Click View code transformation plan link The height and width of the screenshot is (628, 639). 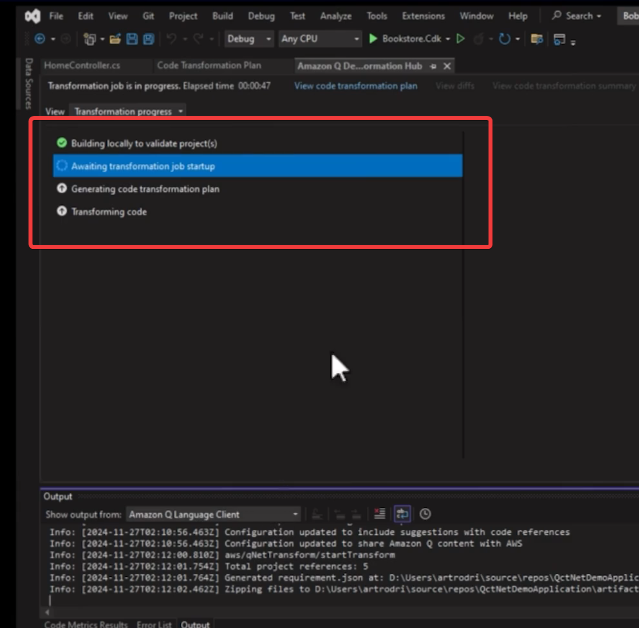(356, 86)
